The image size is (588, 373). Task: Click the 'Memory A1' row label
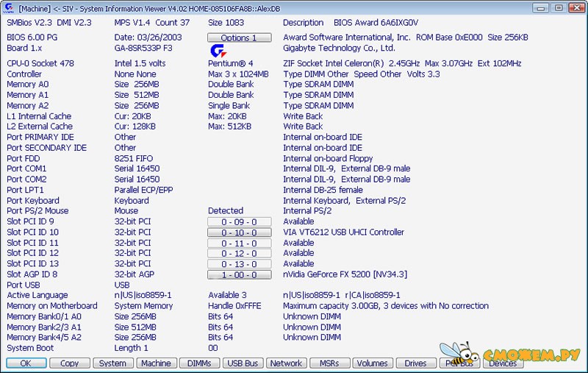coord(28,95)
